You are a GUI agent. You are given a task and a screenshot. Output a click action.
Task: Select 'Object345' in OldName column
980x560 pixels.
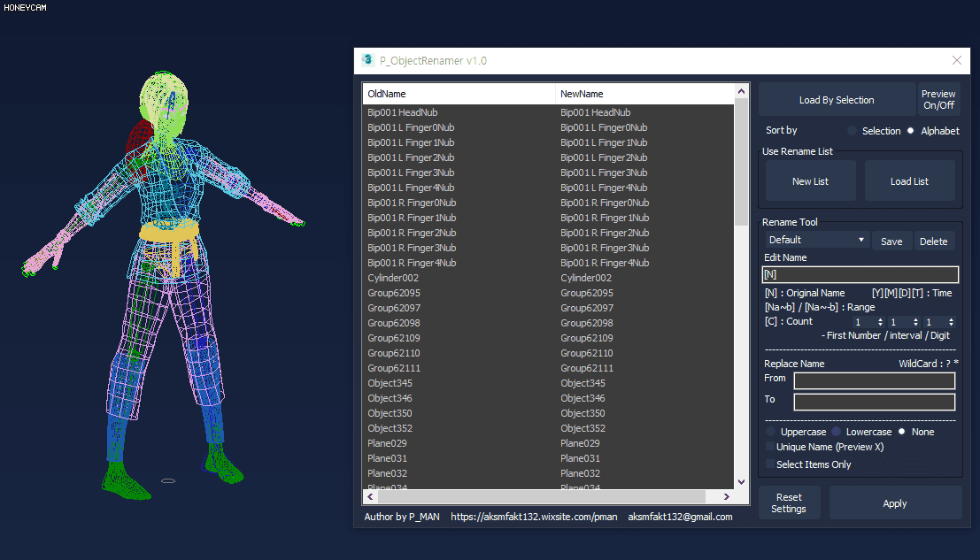[x=390, y=383]
